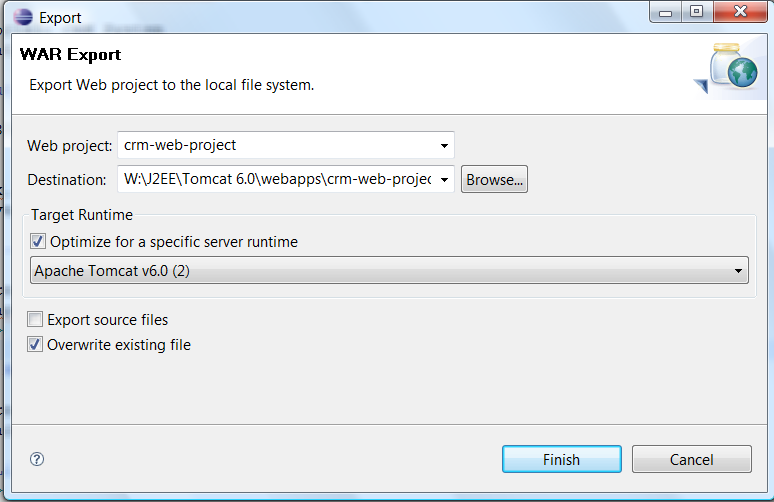Click the Browse... button for destination
The width and height of the screenshot is (774, 502).
click(x=494, y=180)
